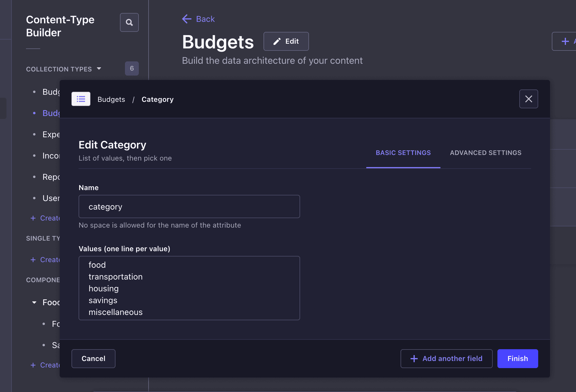This screenshot has height=392, width=576.
Task: Click the 'housing' value line
Action: click(x=104, y=289)
